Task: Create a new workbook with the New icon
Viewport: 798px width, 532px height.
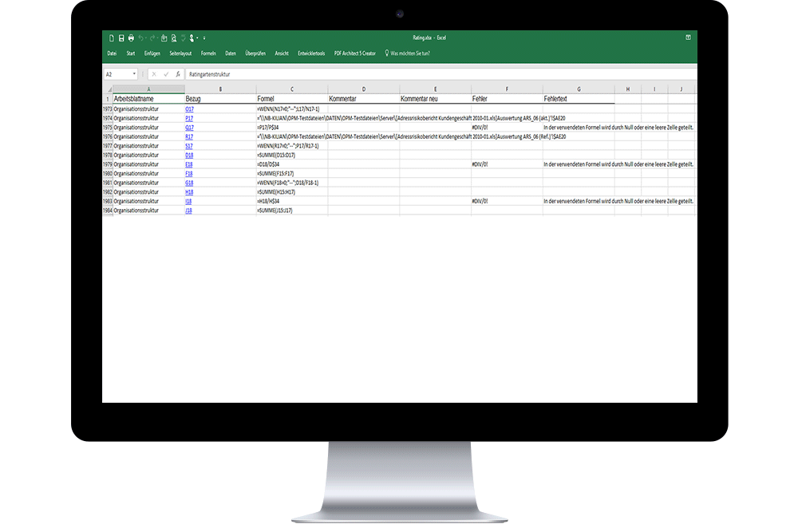Action: [112, 38]
